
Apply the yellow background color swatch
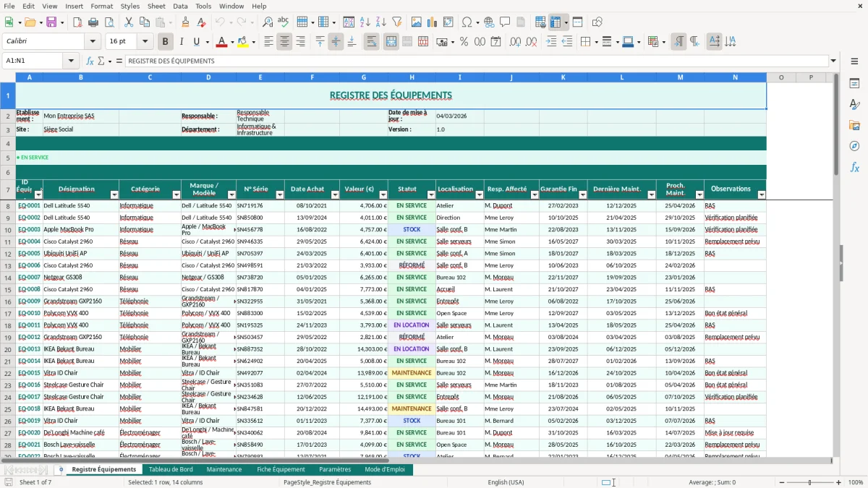242,42
